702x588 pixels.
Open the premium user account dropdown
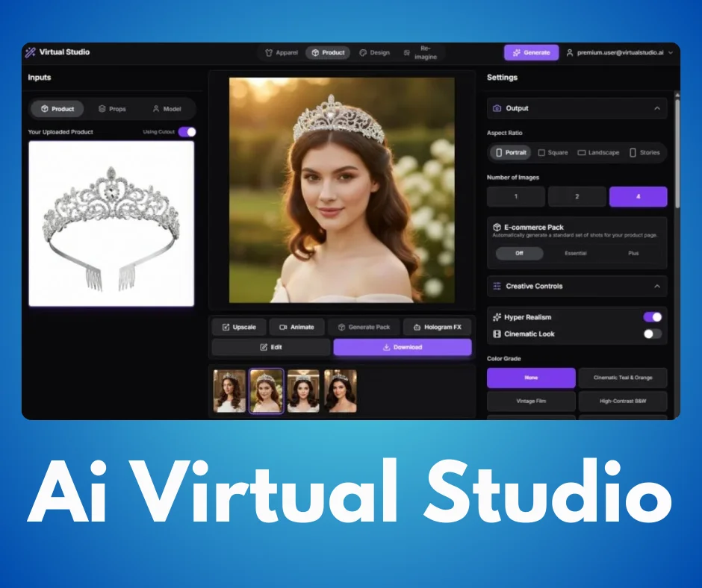670,53
